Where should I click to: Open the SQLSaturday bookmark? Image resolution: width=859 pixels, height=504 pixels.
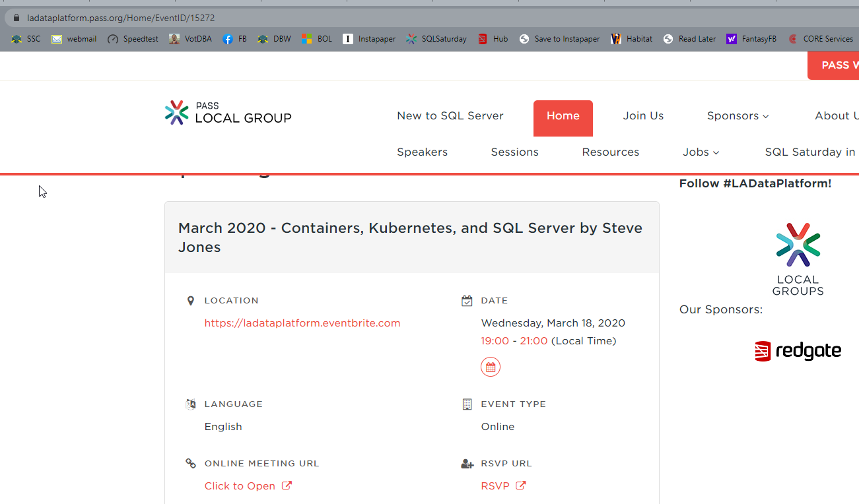pyautogui.click(x=436, y=39)
